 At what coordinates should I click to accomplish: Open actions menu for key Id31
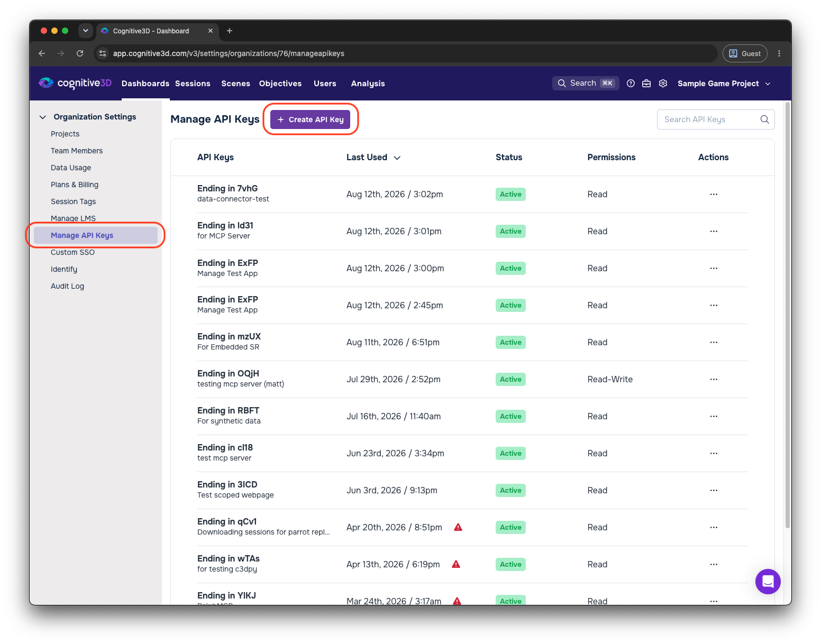714,231
